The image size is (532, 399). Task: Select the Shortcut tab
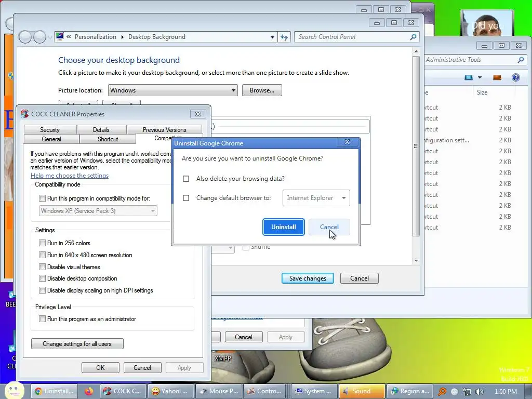(108, 139)
